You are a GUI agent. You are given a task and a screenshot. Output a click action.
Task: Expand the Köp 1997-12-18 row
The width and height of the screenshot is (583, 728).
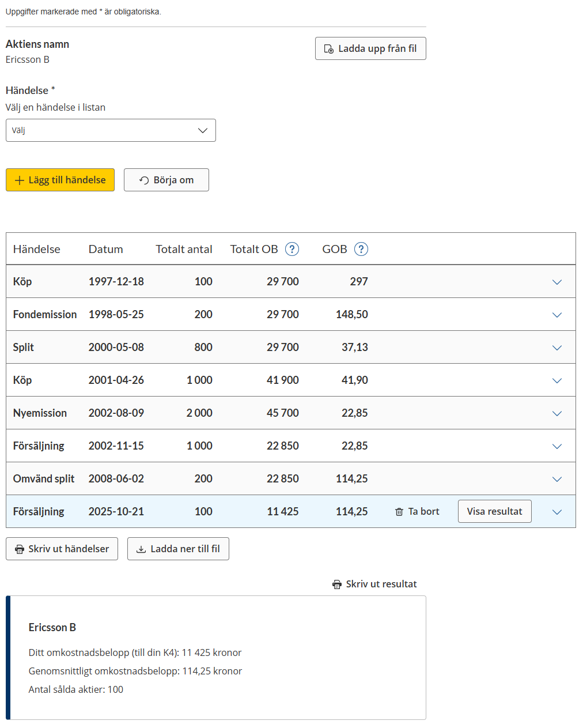click(556, 282)
